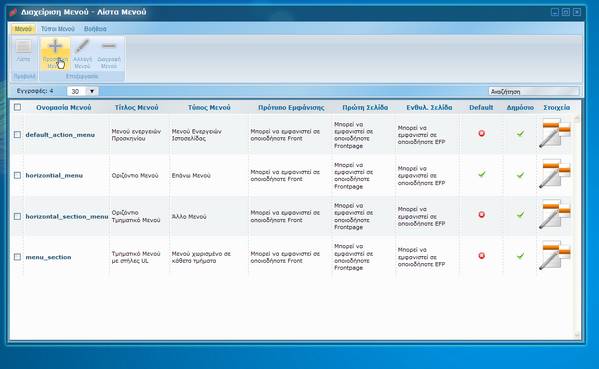The width and height of the screenshot is (599, 369).
Task: Toggle Δημόσιο check for menu_section
Action: 520,256
